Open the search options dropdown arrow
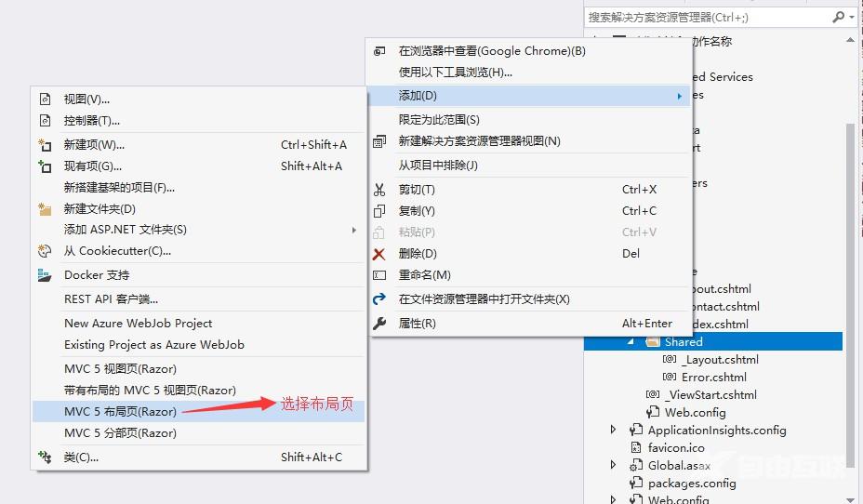Viewport: 863px width, 504px height. click(852, 18)
